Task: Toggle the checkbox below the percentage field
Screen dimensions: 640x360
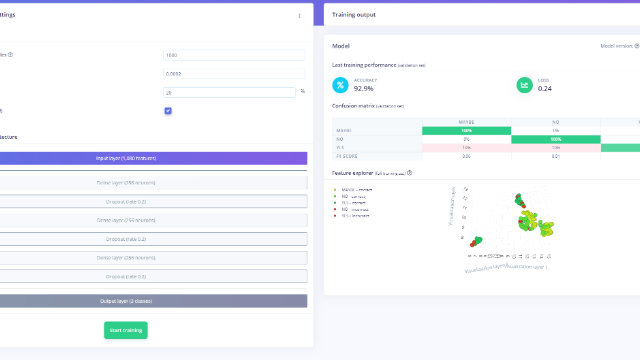Action: (x=168, y=111)
